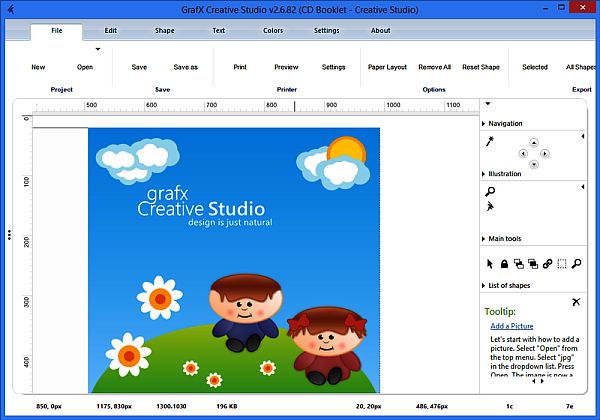Open the Shape tab
This screenshot has width=600, height=420.
pos(165,31)
